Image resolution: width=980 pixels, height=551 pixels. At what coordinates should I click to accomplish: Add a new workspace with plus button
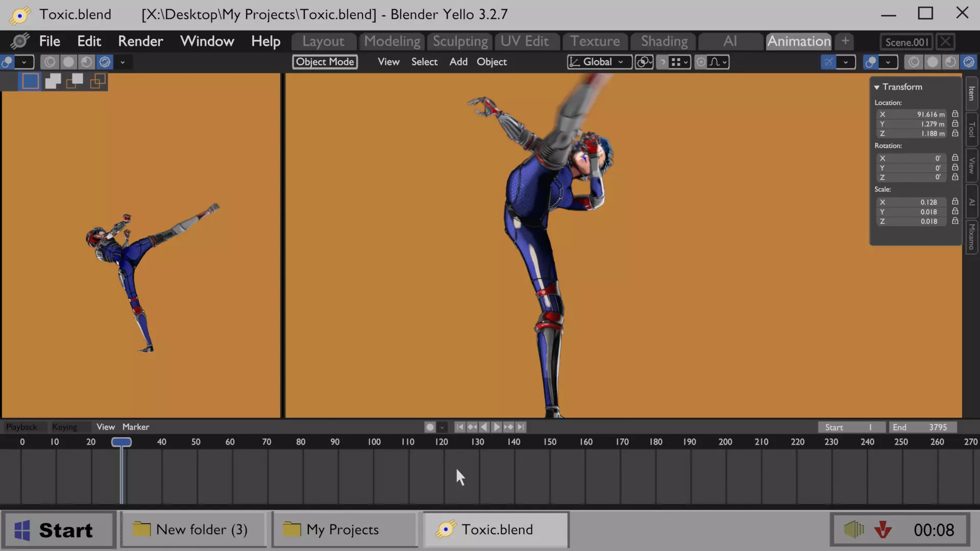coord(845,41)
